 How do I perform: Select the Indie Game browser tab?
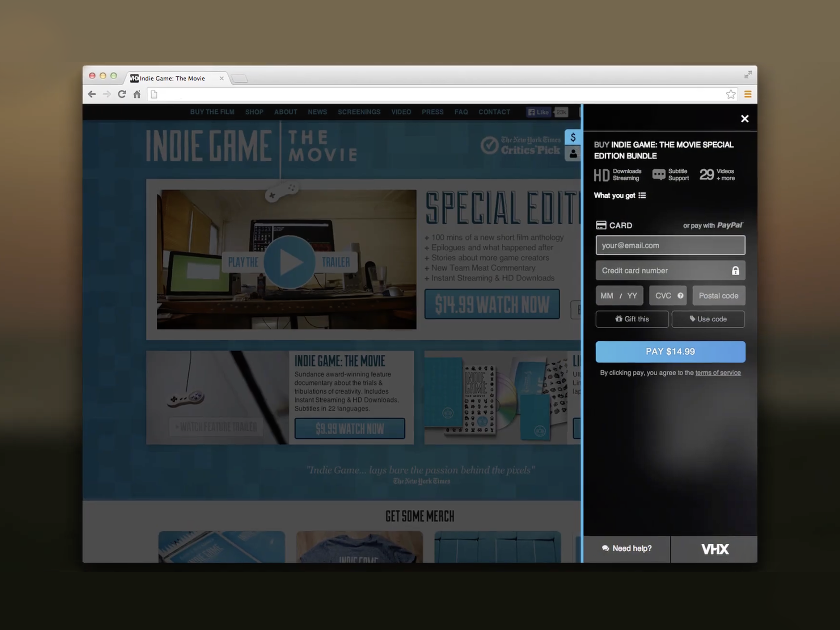click(173, 78)
